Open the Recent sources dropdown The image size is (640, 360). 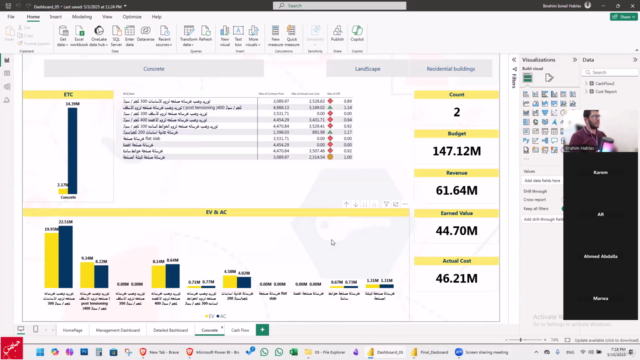coord(164,36)
